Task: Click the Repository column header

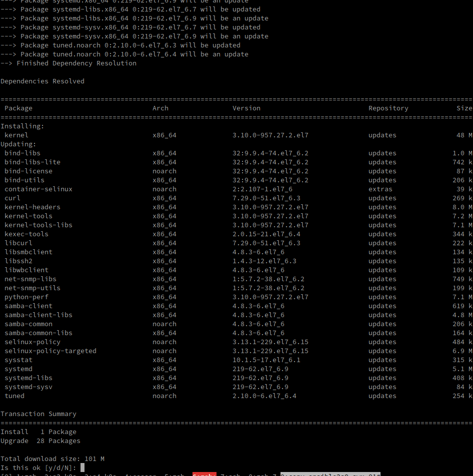Action: tap(388, 108)
